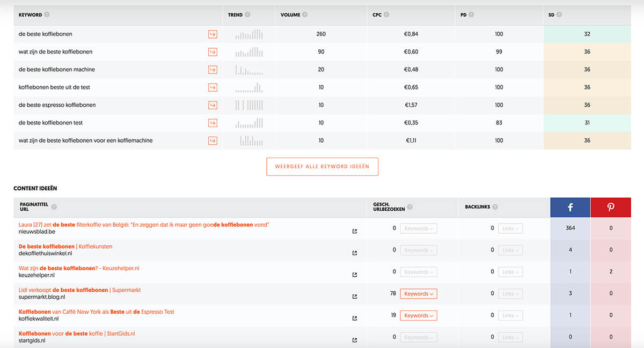Screen dimensions: 644x348
Task: Open the 'Lidl verkoopt de beste koffiebonen' page title
Action: [79, 290]
